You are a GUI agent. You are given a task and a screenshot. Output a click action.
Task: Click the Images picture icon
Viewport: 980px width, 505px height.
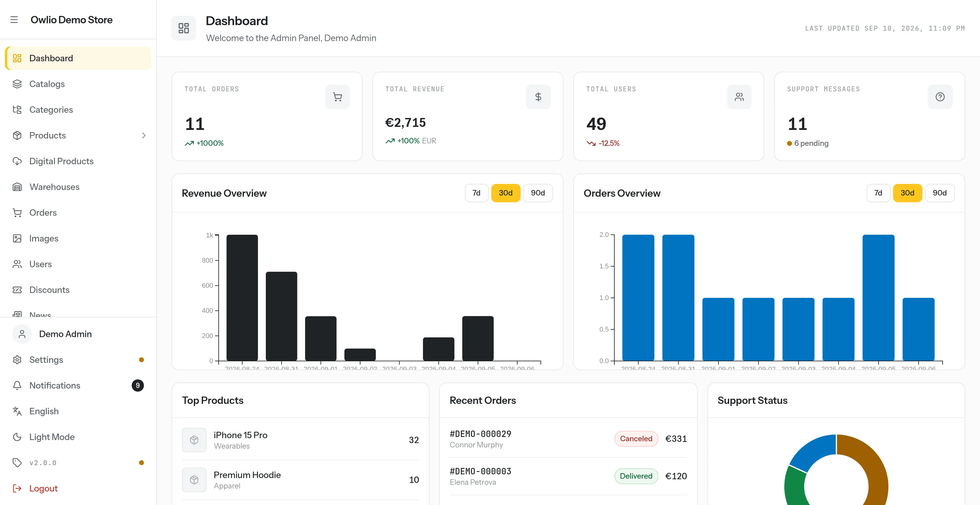coord(17,238)
